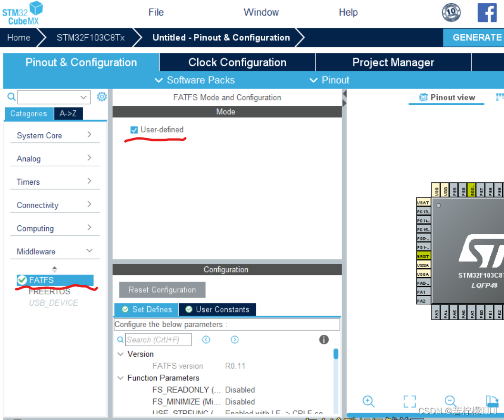
Task: Select the PA1 pin on the chip
Action: click(423, 292)
